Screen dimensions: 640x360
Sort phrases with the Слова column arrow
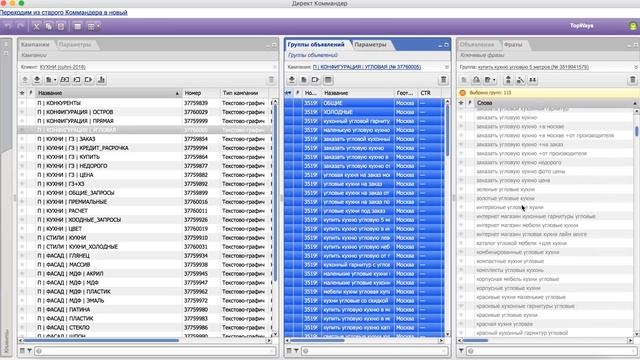pyautogui.click(x=635, y=103)
